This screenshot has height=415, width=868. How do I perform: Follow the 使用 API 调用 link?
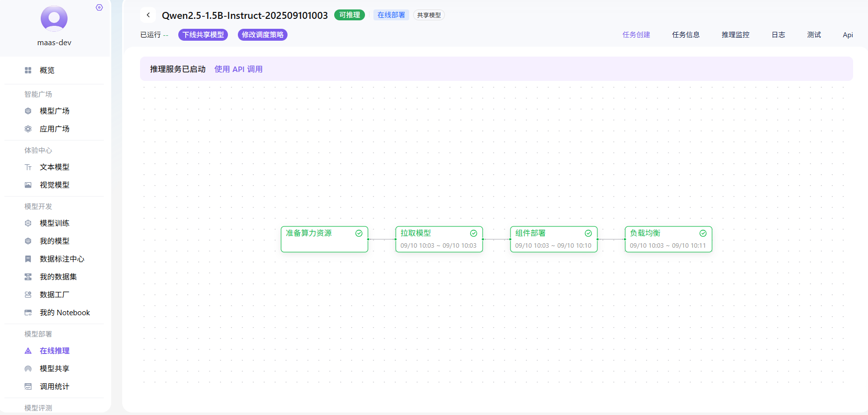tap(238, 69)
